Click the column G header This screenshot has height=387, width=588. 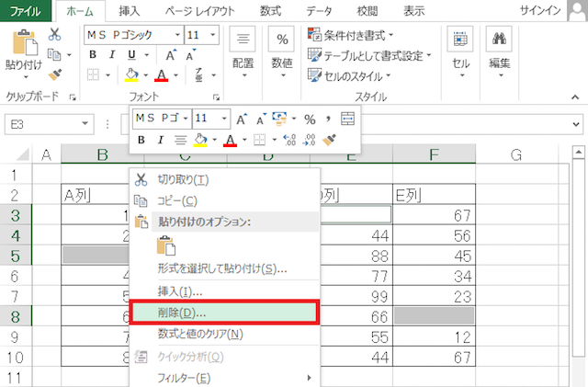click(x=515, y=154)
